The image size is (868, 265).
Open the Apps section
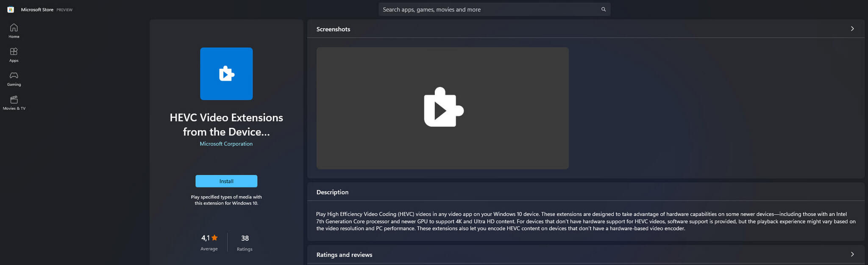pyautogui.click(x=14, y=55)
